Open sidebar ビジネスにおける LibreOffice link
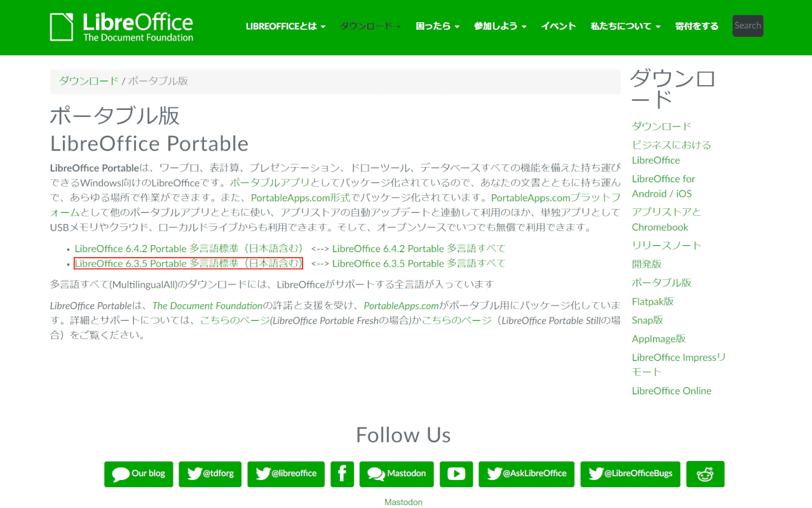Image resolution: width=812 pixels, height=508 pixels. coord(672,152)
